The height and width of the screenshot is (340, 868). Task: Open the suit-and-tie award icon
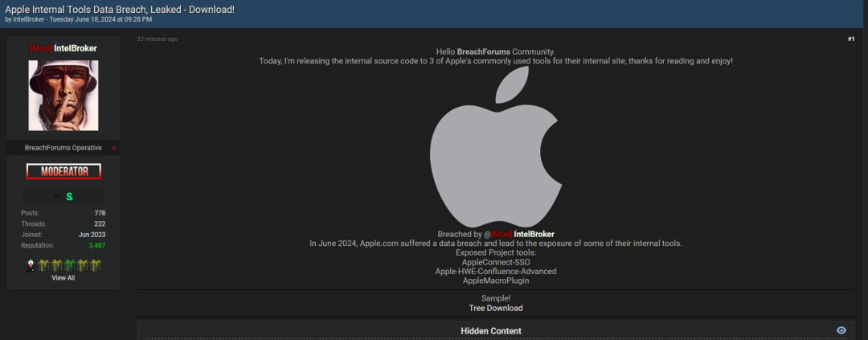31,266
